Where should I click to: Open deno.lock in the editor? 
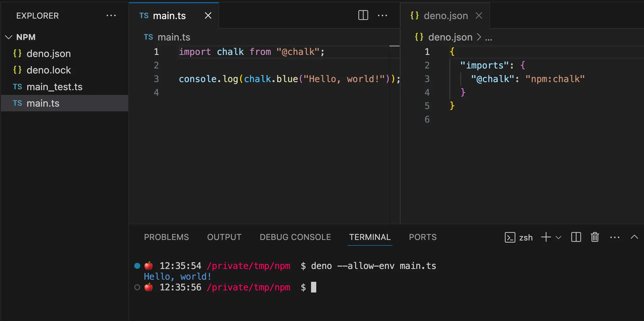pyautogui.click(x=49, y=70)
